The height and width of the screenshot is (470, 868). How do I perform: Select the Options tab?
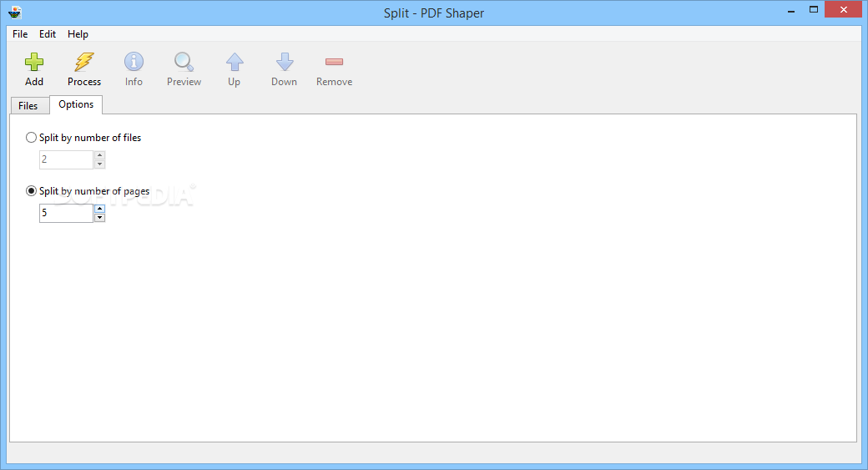[x=76, y=104]
